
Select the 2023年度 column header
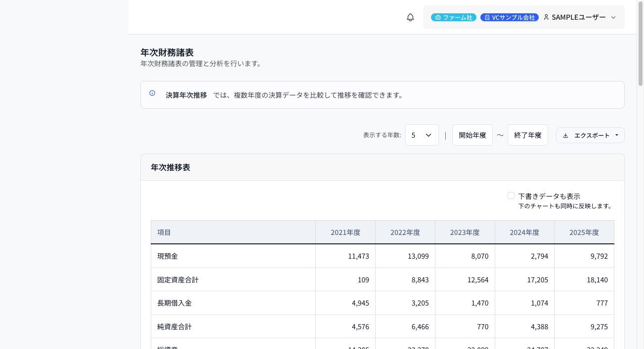(465, 232)
